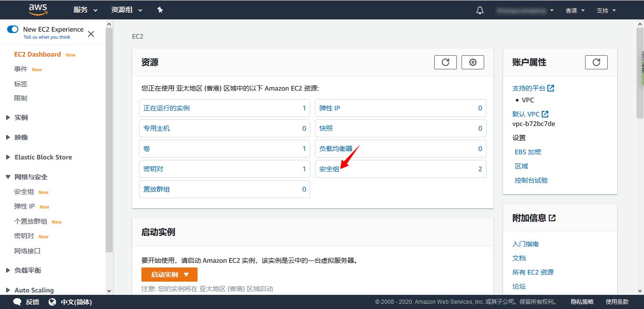644x309 pixels.
Task: Click the language globe icon
Action: pyautogui.click(x=53, y=302)
